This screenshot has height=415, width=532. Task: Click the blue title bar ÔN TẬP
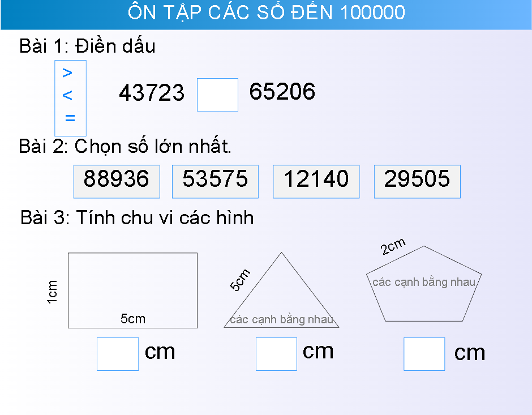[x=266, y=12]
